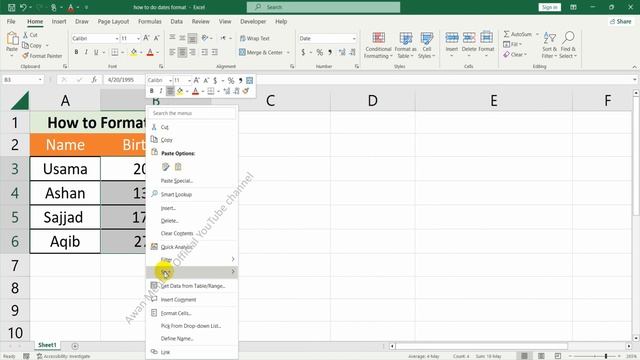Click the Insert Function fx icon

94,80
